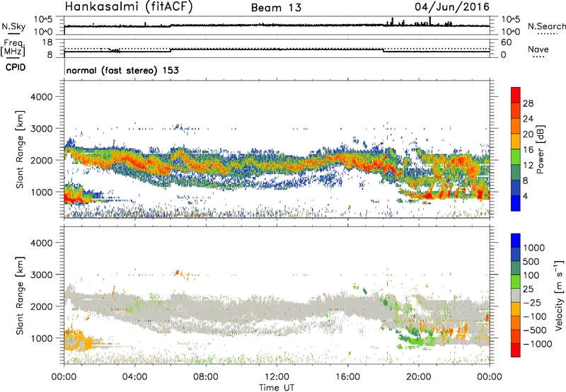Click the date '04/Jun/2016'
Viewport: 566px width, 392px height.
click(x=452, y=7)
